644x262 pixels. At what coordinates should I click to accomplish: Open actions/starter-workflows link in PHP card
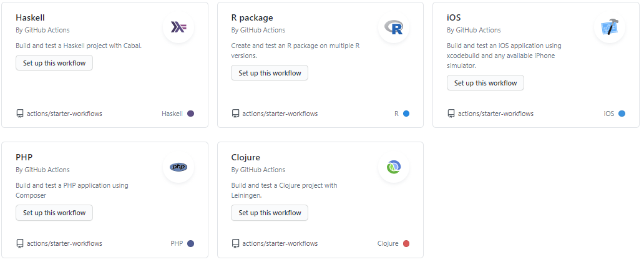click(64, 243)
